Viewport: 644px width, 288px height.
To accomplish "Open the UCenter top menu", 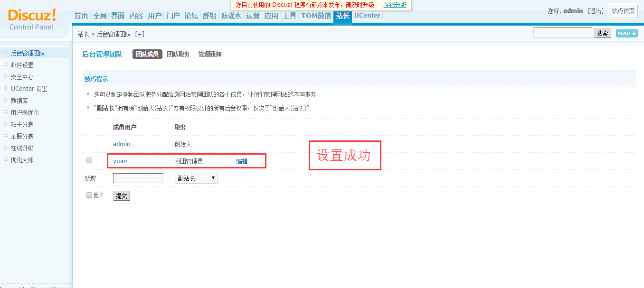I will 367,16.
